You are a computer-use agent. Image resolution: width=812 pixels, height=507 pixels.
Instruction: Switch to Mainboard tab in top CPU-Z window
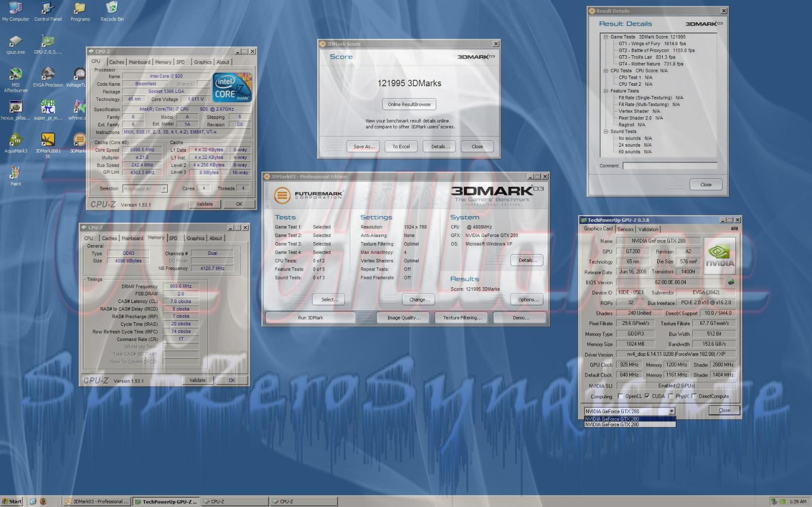point(139,62)
